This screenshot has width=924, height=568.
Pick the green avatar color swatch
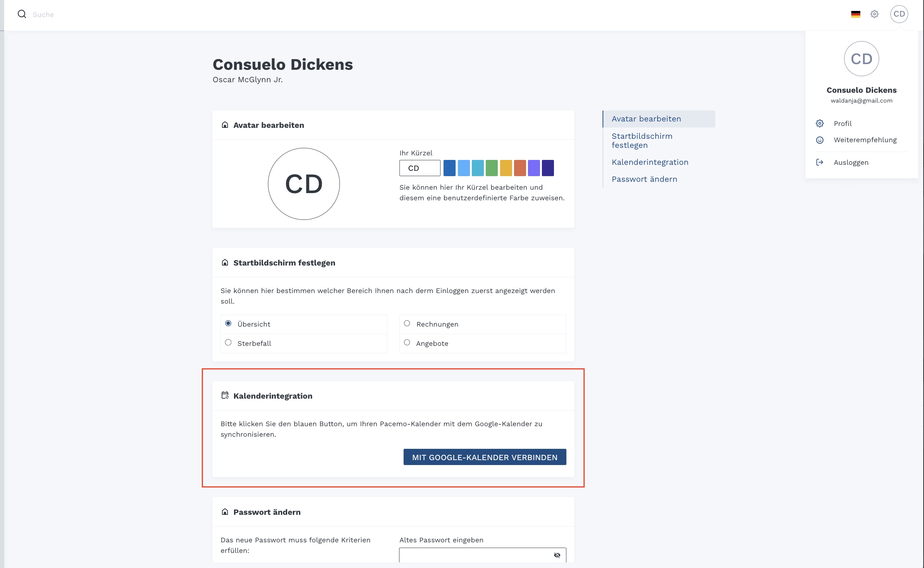point(491,168)
